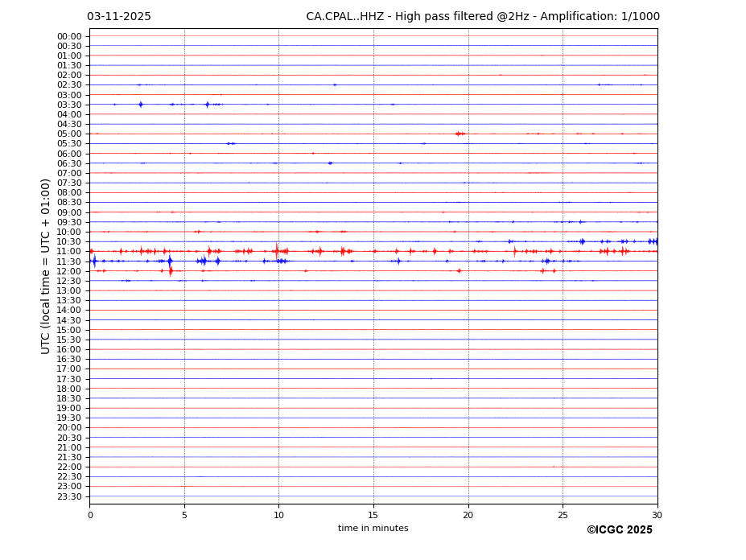Image resolution: width=746 pixels, height=560 pixels.
Task: Click the x-axis tick label 0
Action: pos(90,515)
